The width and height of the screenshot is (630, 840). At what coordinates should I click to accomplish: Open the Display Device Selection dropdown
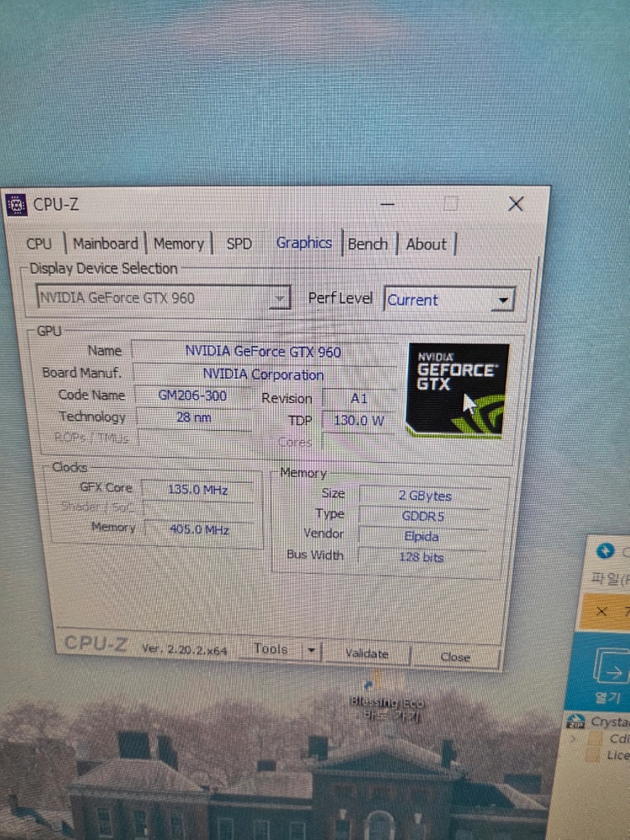pos(164,298)
